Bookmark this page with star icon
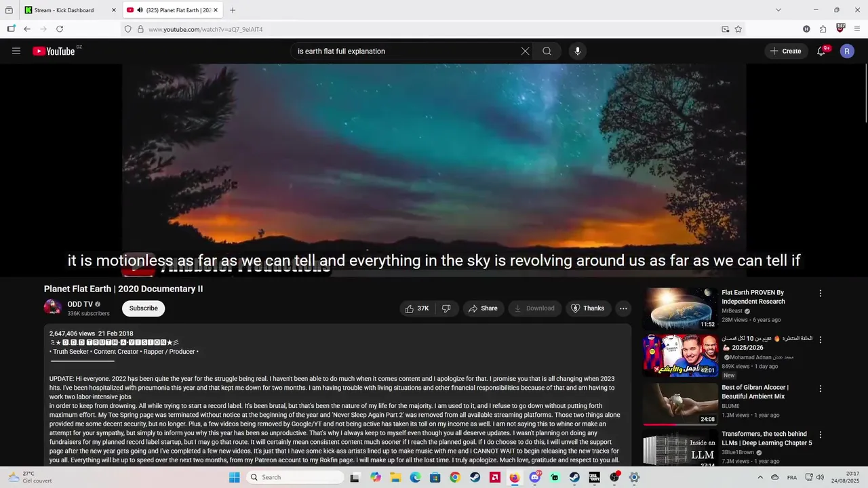 (738, 29)
